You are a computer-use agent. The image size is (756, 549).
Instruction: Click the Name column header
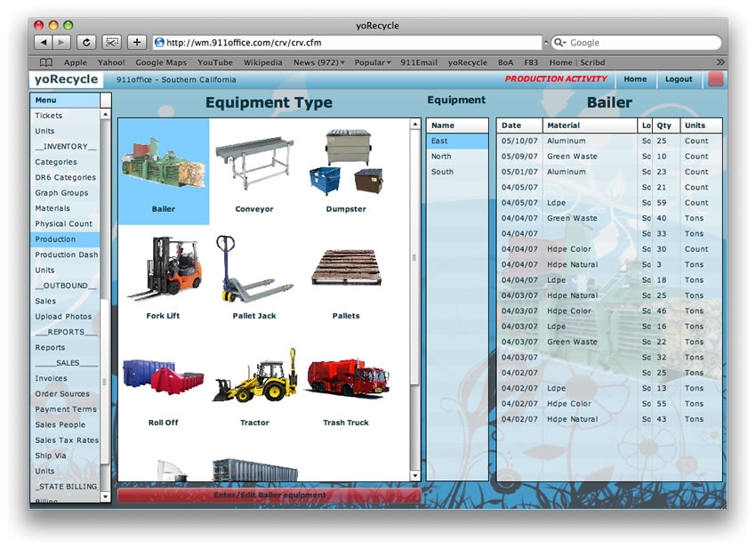(457, 125)
